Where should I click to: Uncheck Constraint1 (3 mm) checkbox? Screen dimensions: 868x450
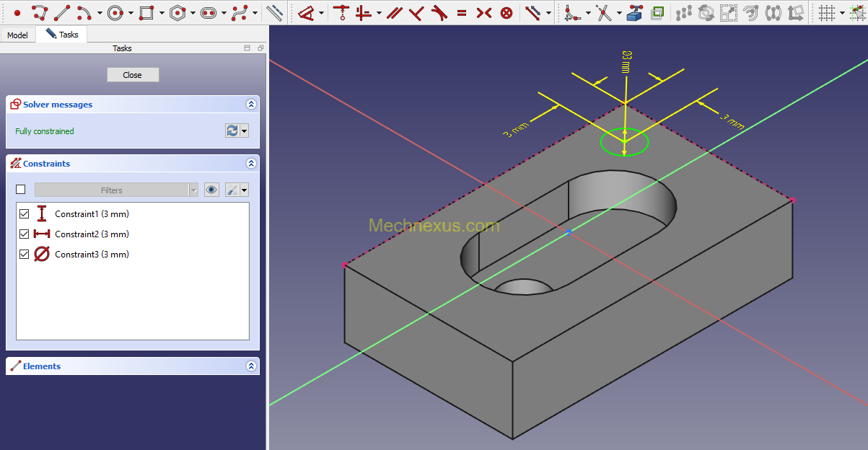point(24,214)
